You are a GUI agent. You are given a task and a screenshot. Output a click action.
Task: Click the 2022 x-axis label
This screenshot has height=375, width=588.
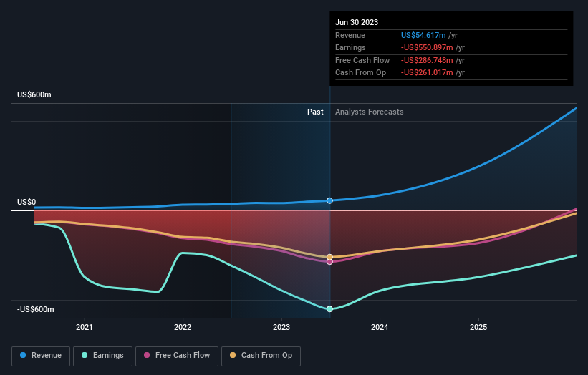[183, 327]
